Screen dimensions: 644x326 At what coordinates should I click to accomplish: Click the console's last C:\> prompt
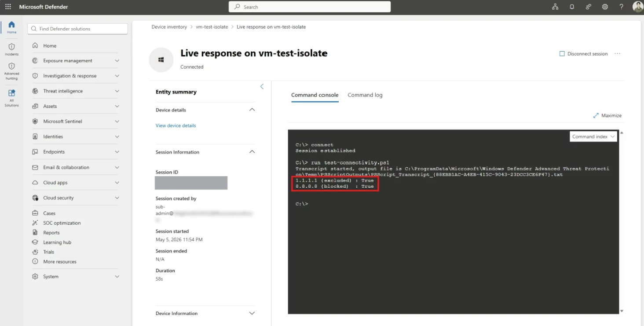(x=302, y=204)
